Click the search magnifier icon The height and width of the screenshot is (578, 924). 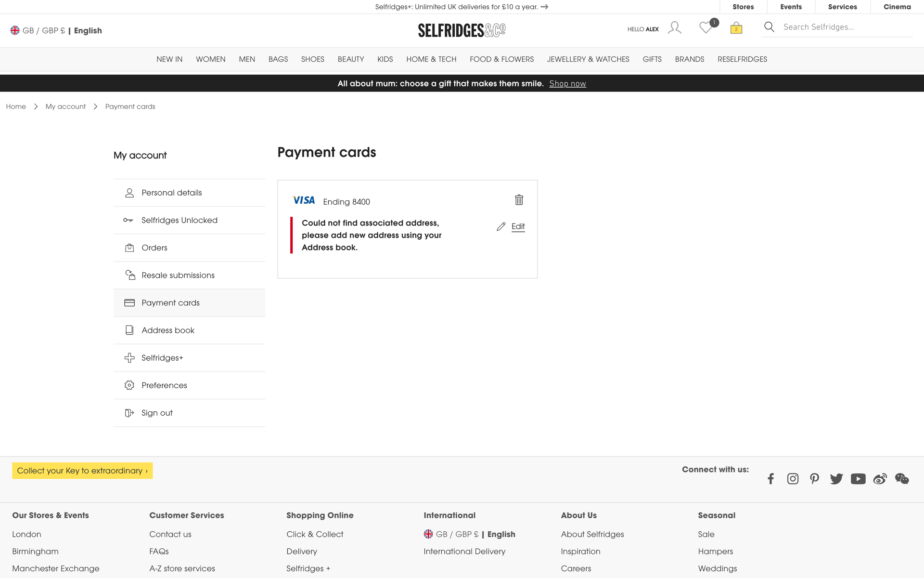pyautogui.click(x=769, y=27)
